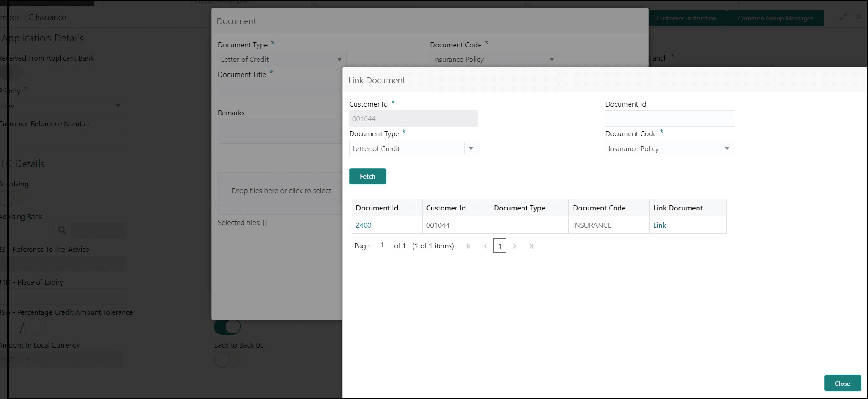Image resolution: width=868 pixels, height=399 pixels.
Task: Click the page number 1 box
Action: [500, 246]
